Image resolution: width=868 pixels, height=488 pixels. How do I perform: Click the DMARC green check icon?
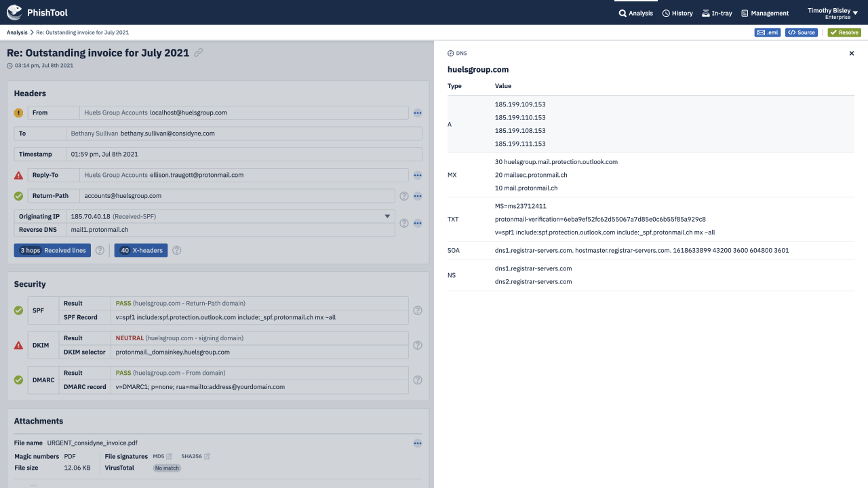click(18, 380)
